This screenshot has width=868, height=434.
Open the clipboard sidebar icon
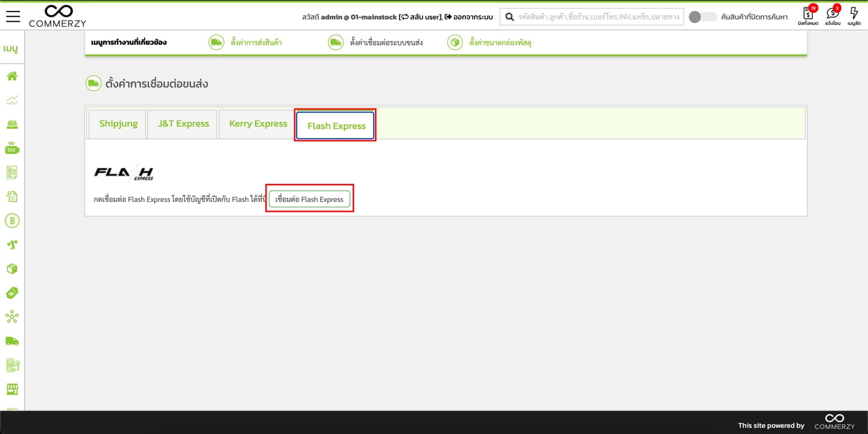click(12, 197)
